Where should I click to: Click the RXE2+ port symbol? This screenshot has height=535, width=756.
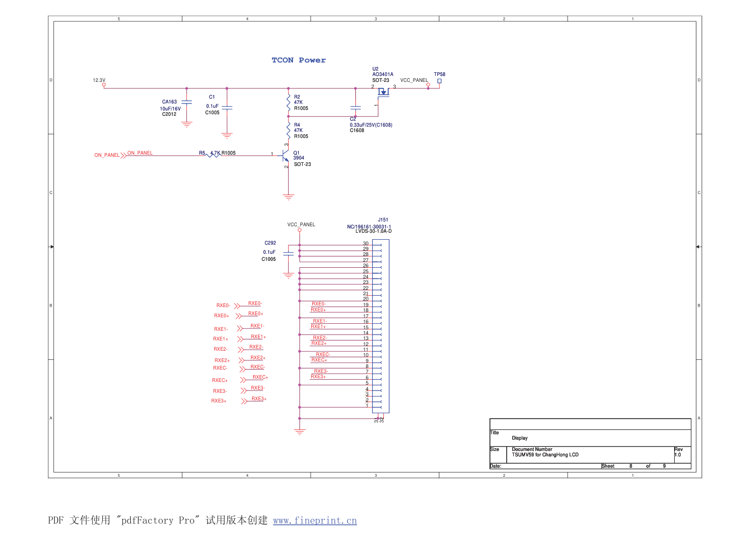(241, 360)
